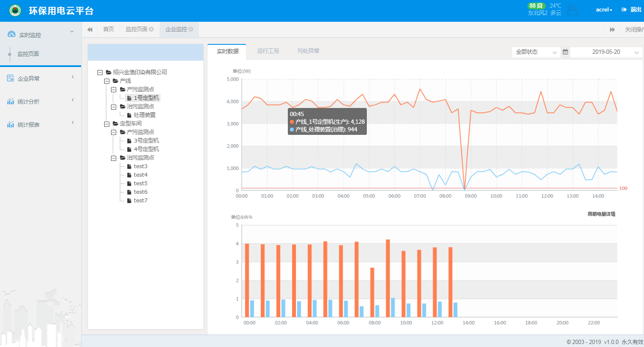The width and height of the screenshot is (644, 347).
Task: Expand the 统计报表 sidebar menu
Action: click(x=73, y=122)
